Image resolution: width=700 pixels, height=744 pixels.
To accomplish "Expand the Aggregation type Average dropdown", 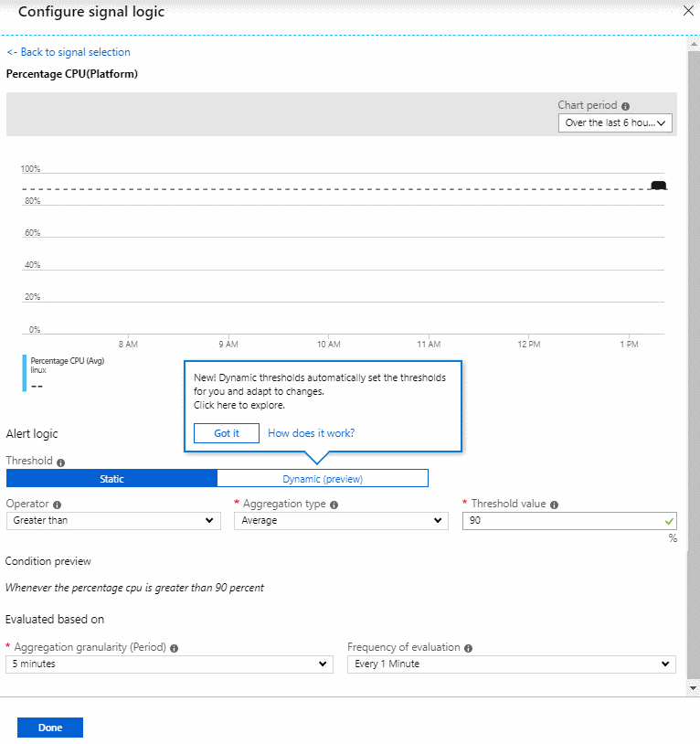I will [x=341, y=520].
